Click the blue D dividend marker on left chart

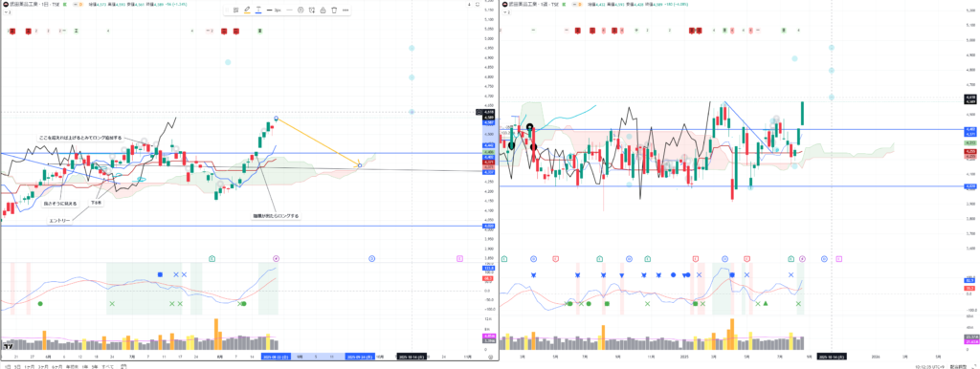[x=371, y=258]
